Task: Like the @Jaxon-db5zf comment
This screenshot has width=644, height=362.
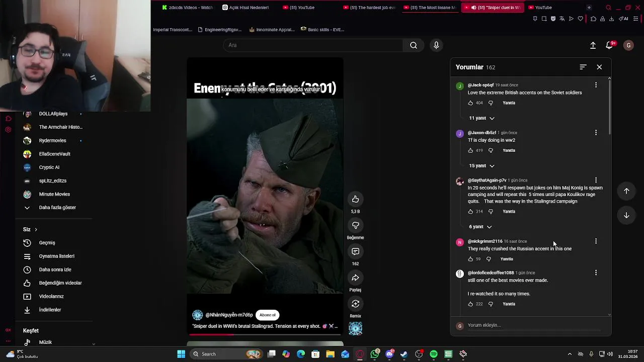Action: click(470, 150)
